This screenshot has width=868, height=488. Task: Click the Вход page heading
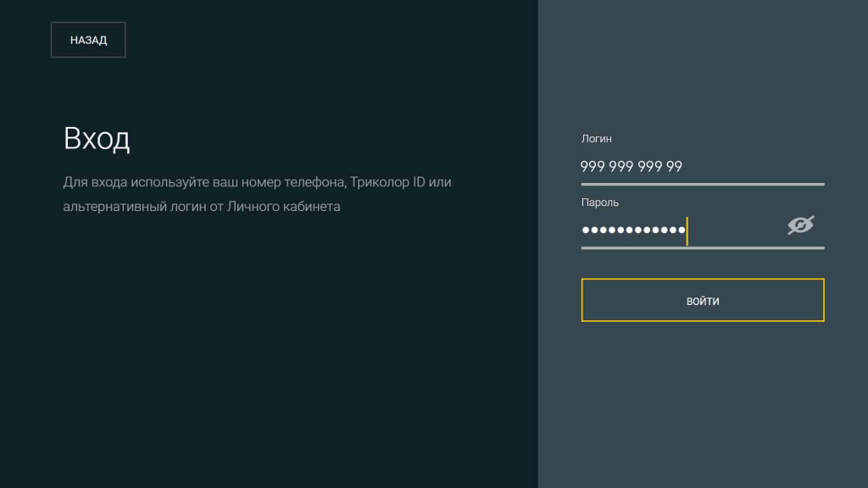point(97,139)
